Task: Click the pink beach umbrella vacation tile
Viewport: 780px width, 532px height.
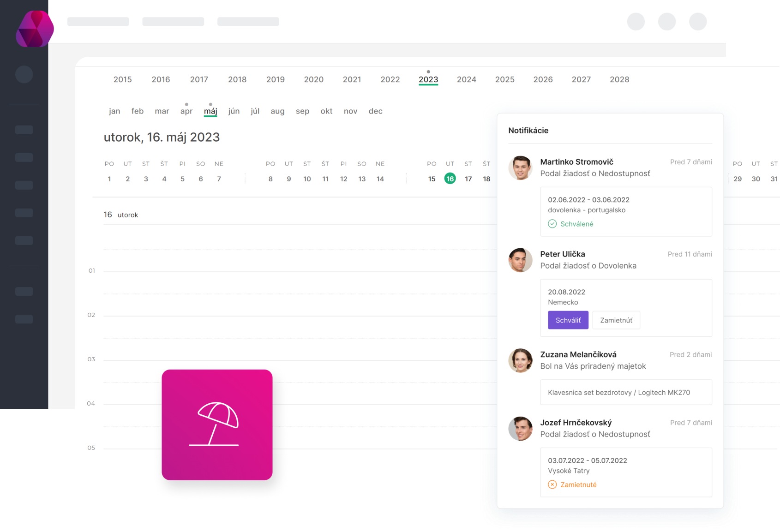Action: coord(217,424)
